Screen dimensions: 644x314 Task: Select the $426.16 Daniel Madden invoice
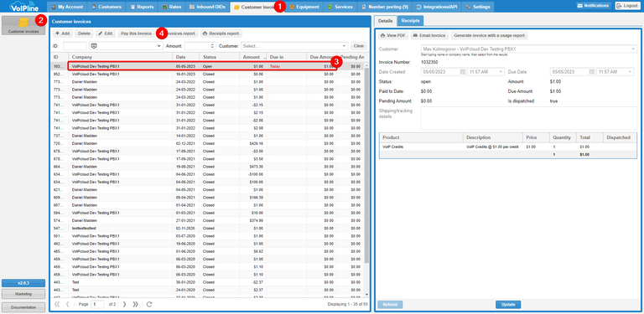click(207, 143)
